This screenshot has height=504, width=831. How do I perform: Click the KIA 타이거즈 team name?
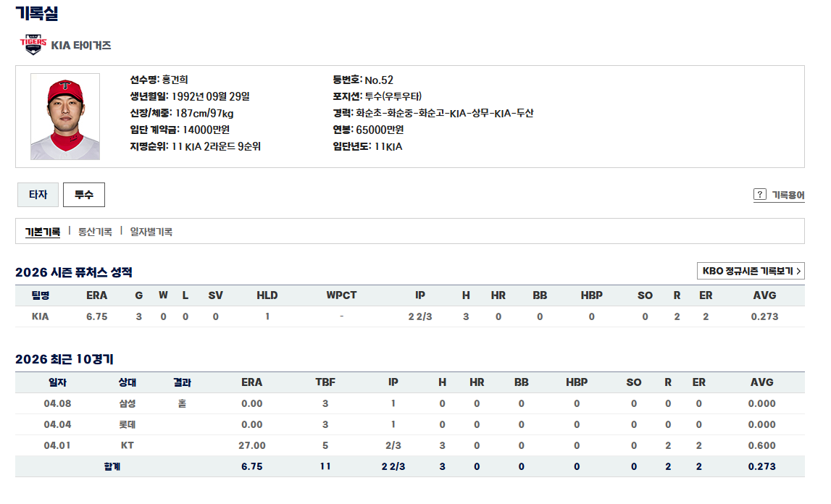(81, 45)
